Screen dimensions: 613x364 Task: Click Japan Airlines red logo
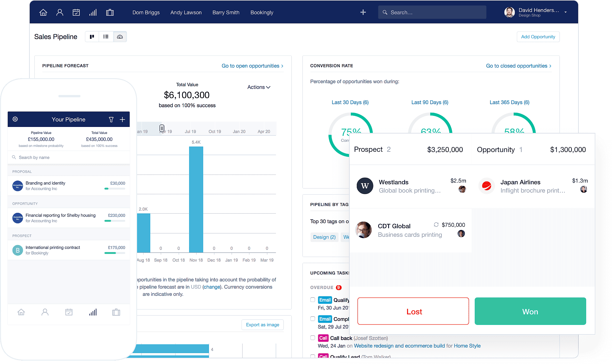pos(486,186)
